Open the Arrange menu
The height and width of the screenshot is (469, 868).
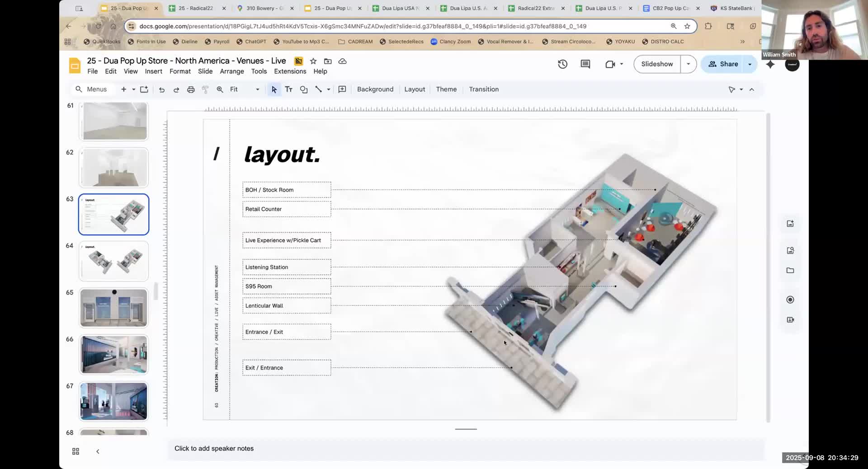point(232,71)
